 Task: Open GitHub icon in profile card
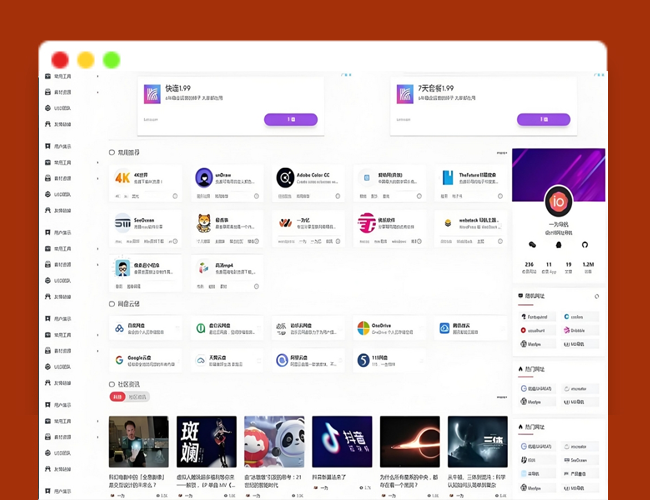coord(586,245)
